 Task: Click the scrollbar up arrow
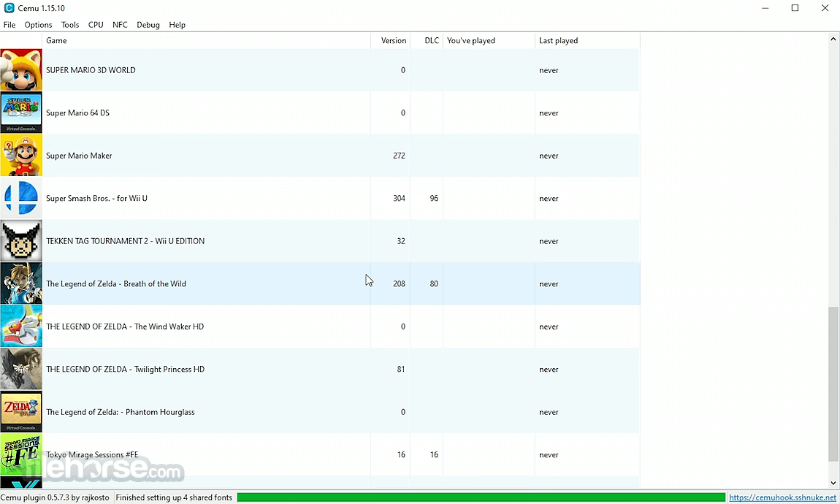click(x=833, y=39)
